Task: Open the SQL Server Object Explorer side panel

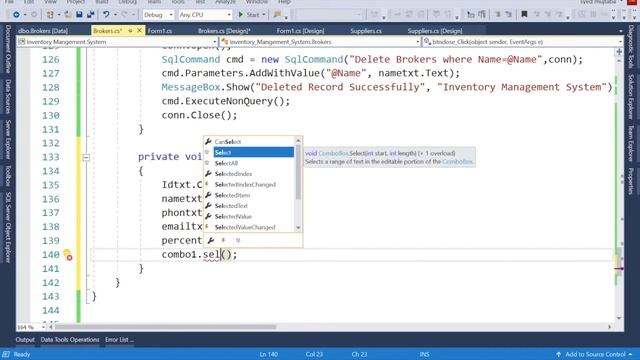Action: click(8, 227)
